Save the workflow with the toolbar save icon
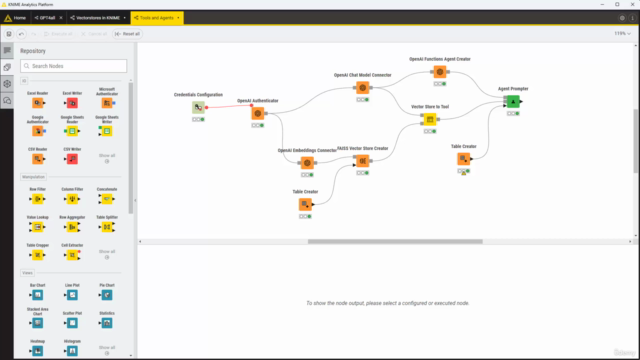Image resolution: width=640 pixels, height=360 pixels. coord(9,34)
